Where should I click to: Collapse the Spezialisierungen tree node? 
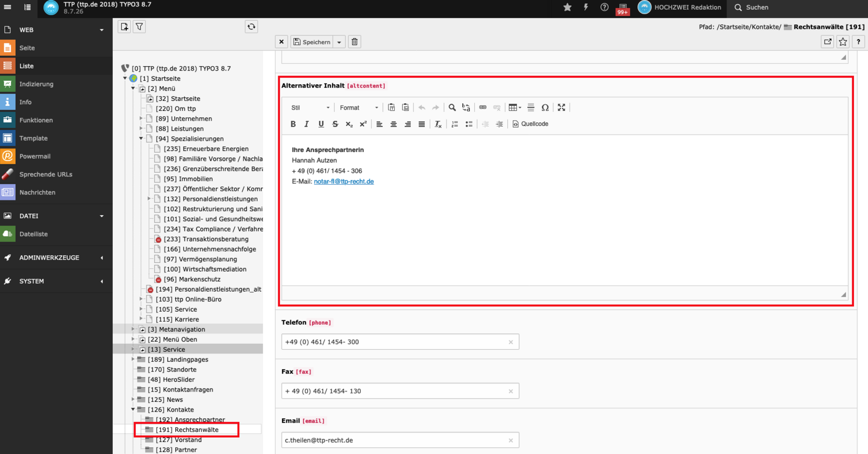[141, 138]
